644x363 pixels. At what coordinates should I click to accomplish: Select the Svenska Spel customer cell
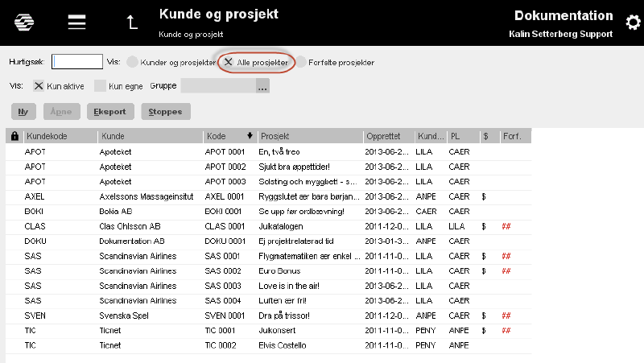click(x=124, y=316)
